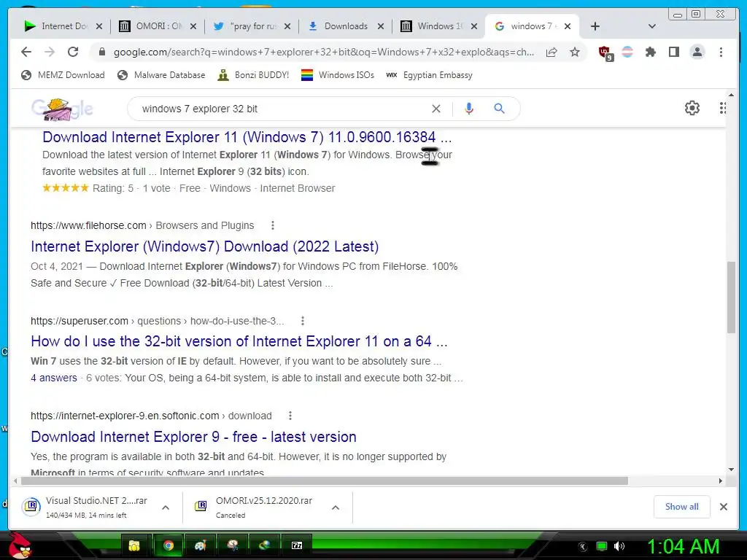Click the volume speaker tray icon
The image size is (747, 560).
pos(619,546)
